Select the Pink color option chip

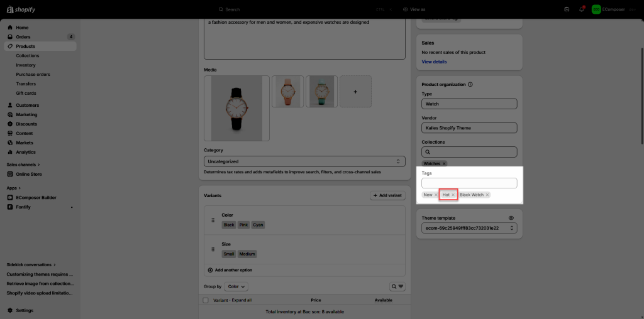pyautogui.click(x=244, y=225)
